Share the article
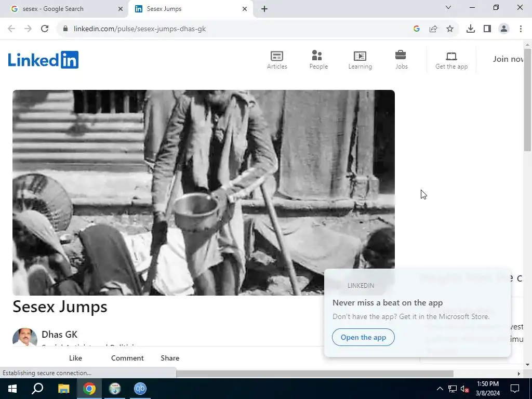The image size is (532, 399). [170, 358]
